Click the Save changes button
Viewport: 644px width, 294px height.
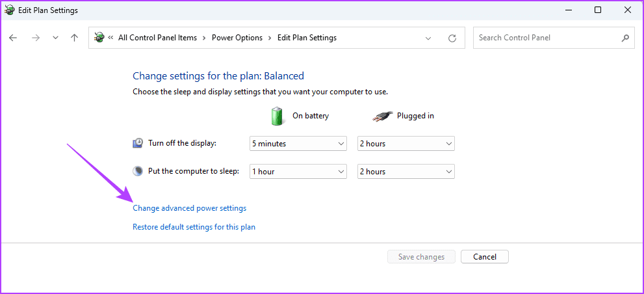click(421, 257)
